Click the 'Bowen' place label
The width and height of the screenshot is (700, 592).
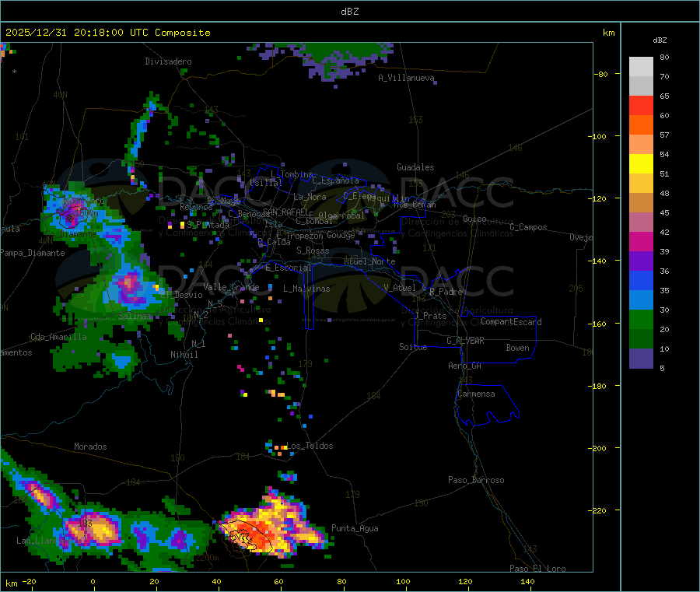(517, 348)
